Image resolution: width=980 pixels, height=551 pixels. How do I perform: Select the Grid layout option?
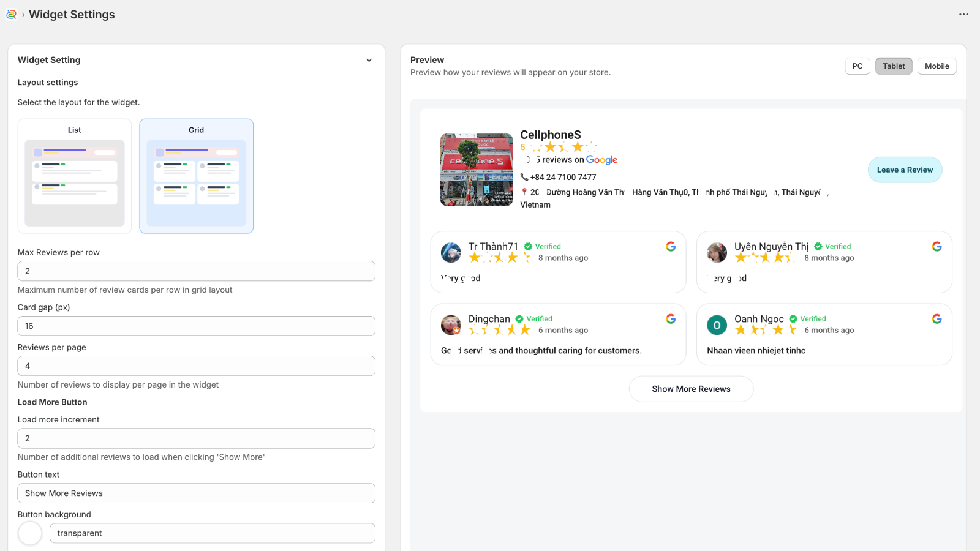click(196, 176)
